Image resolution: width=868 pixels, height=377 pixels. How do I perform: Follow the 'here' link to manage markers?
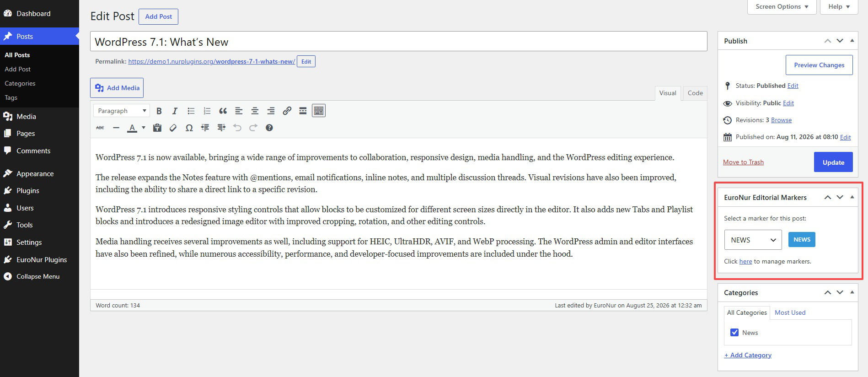[745, 261]
